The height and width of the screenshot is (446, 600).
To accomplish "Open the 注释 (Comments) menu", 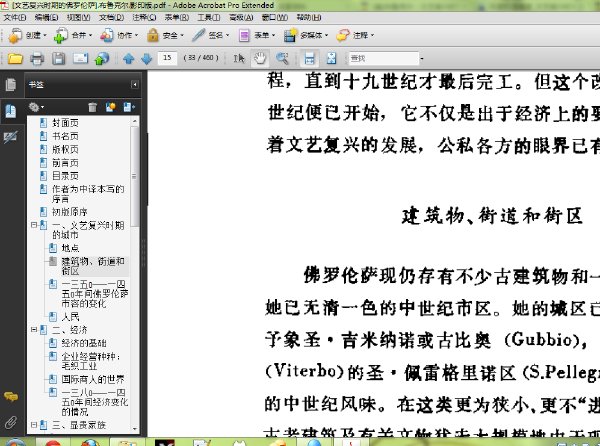I will click(x=144, y=17).
